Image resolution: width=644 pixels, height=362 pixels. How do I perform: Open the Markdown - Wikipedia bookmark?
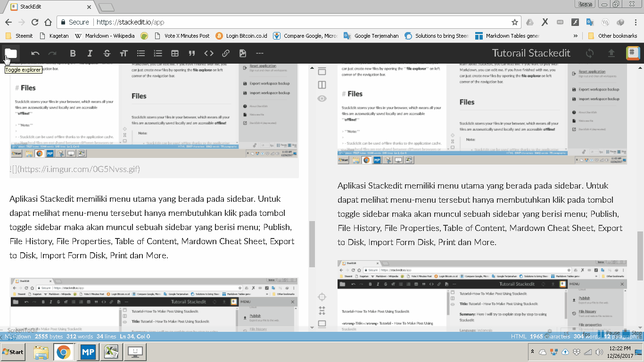pyautogui.click(x=105, y=36)
